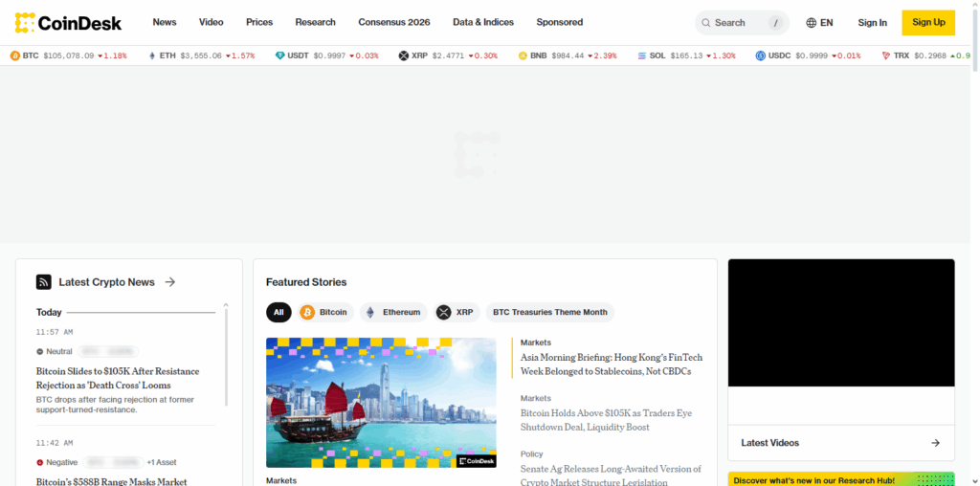Click the BNB ticker coin icon
Viewport: 980px width, 486px height.
tap(523, 55)
